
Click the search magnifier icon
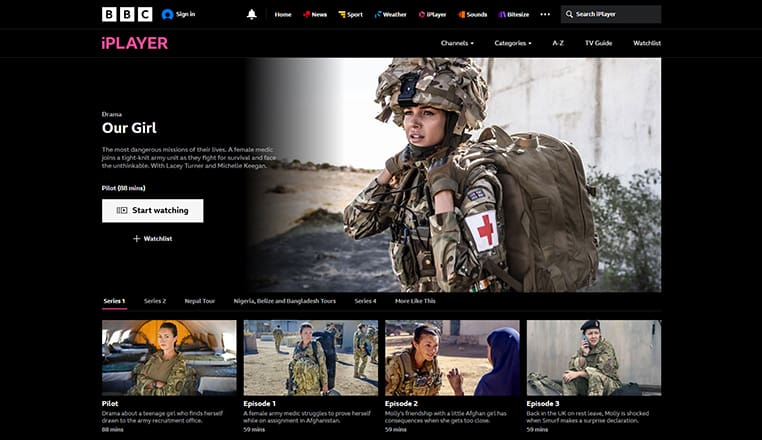point(569,14)
